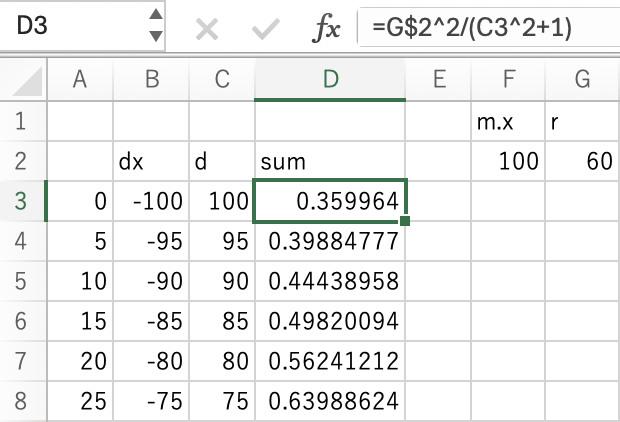This screenshot has width=620, height=422.
Task: Select row 1 header
Action: click(23, 121)
